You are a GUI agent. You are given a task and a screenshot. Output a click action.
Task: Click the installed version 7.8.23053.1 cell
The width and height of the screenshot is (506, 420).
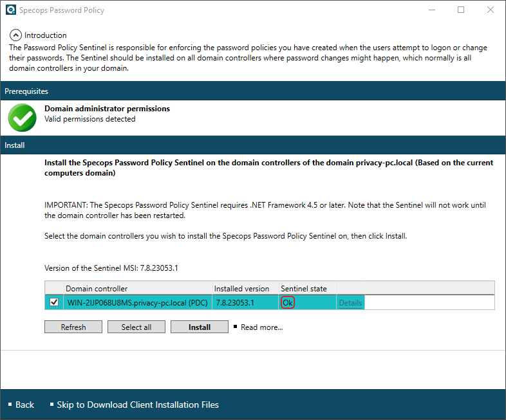[245, 303]
